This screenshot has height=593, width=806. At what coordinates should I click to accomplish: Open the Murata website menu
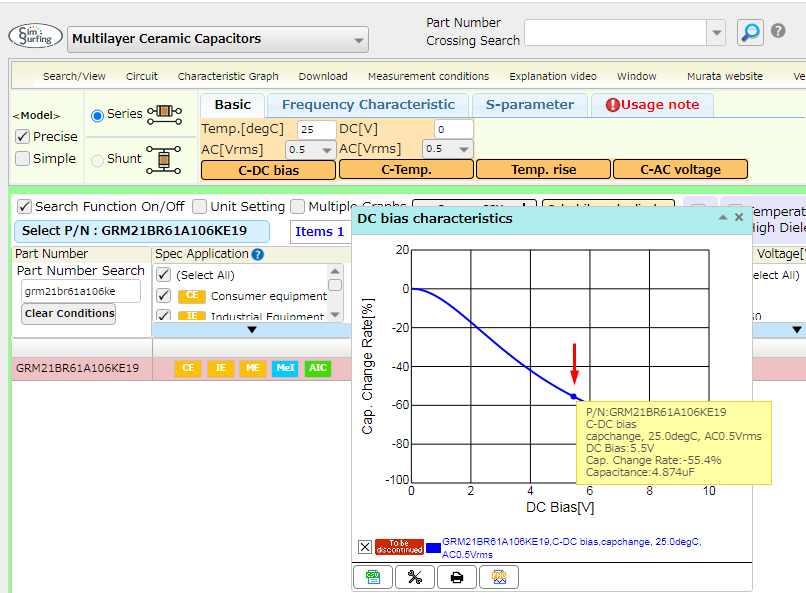point(725,76)
